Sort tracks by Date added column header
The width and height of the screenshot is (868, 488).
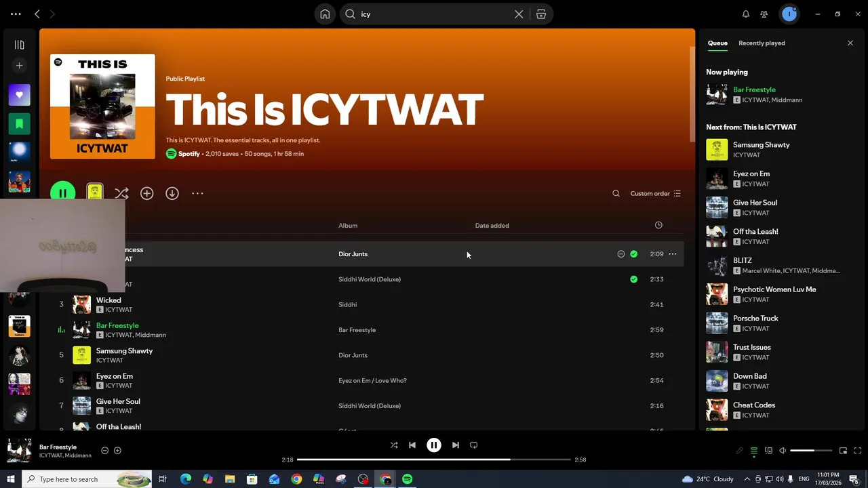click(492, 226)
